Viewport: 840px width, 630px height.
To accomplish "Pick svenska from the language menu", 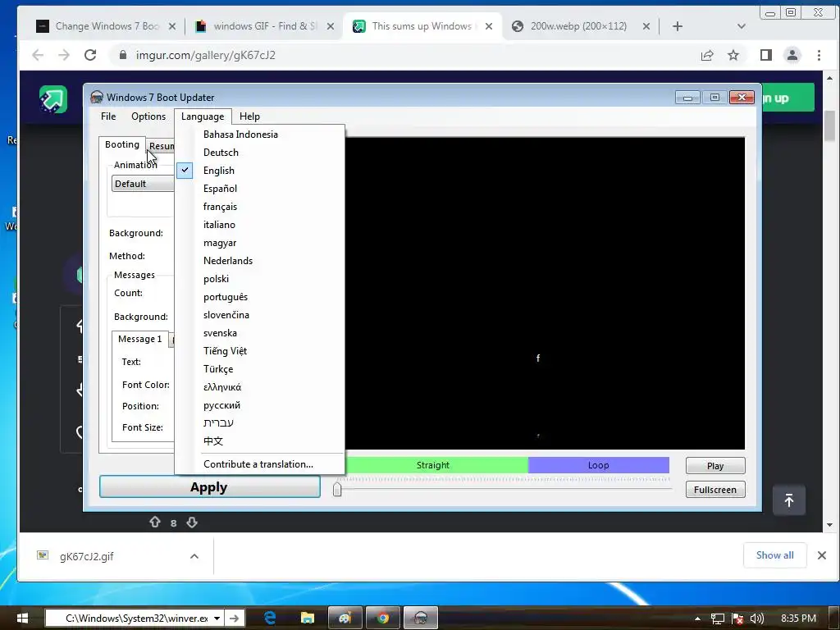I will 260,333.
